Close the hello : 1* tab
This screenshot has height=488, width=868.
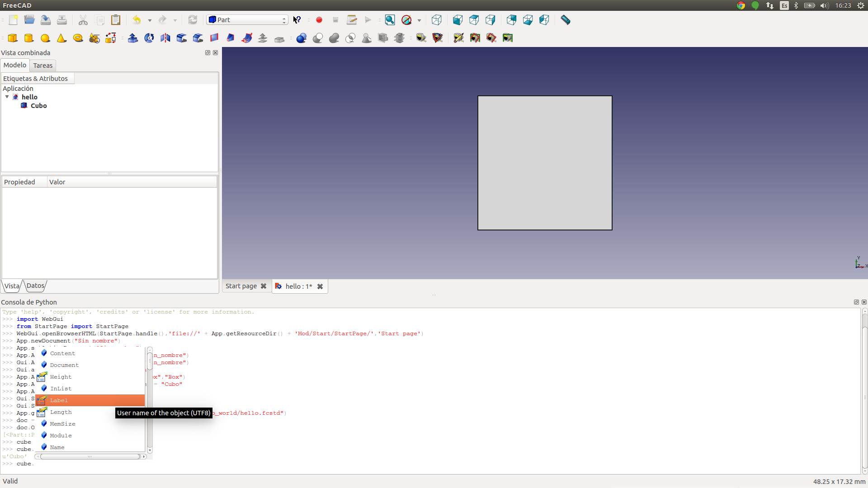320,286
